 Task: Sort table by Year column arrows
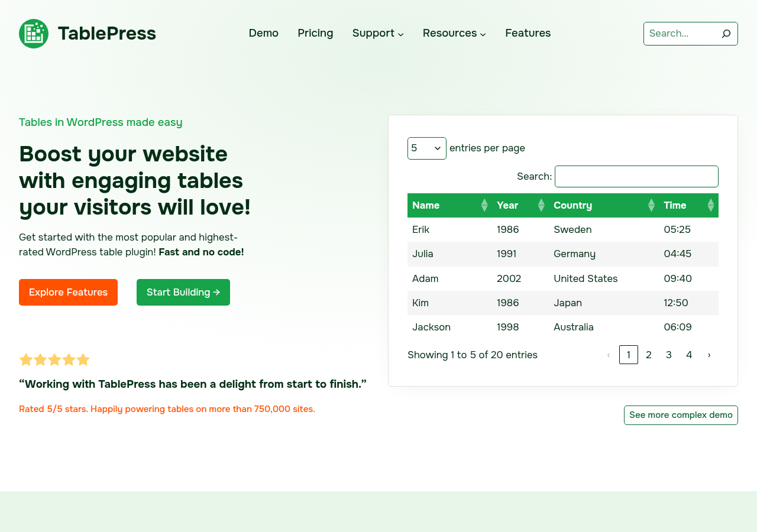pos(541,205)
